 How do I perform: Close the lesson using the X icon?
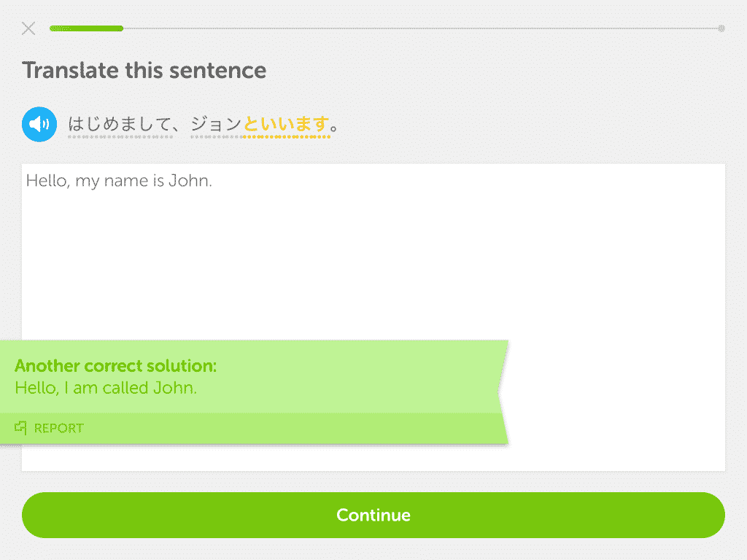28,28
